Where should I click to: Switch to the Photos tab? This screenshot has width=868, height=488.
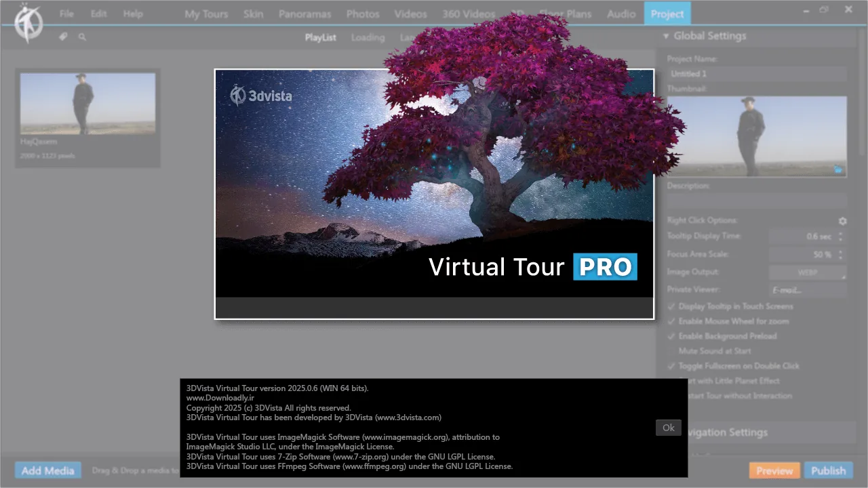click(x=363, y=14)
